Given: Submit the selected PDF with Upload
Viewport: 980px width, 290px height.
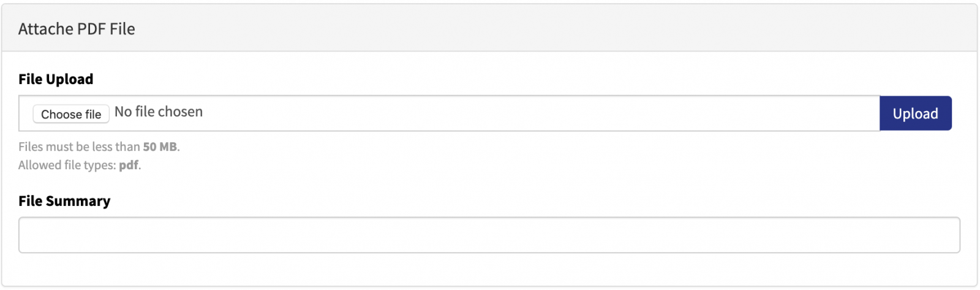Looking at the screenshot, I should coord(915,113).
